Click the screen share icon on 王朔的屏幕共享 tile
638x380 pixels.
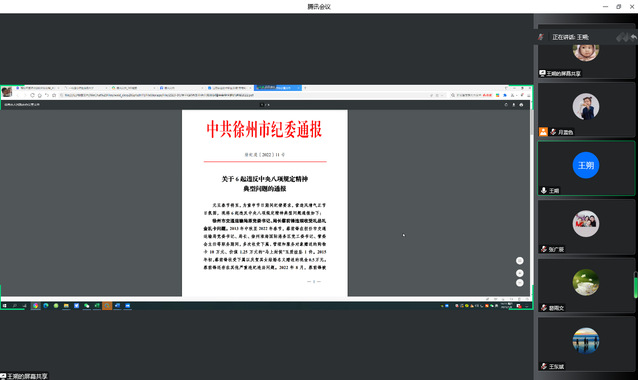542,73
